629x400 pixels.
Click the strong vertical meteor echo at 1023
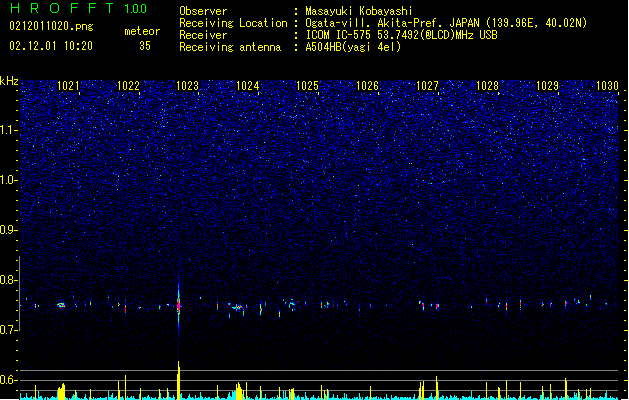(179, 306)
